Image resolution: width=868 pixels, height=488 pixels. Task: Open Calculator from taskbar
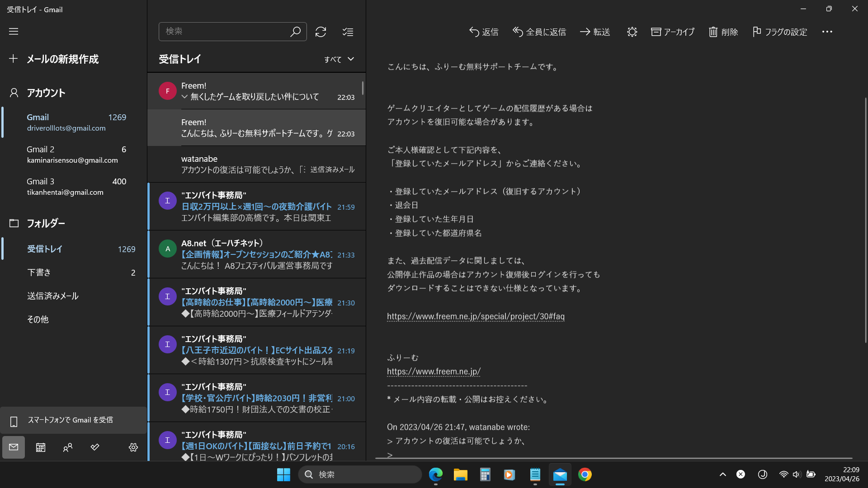pyautogui.click(x=485, y=474)
